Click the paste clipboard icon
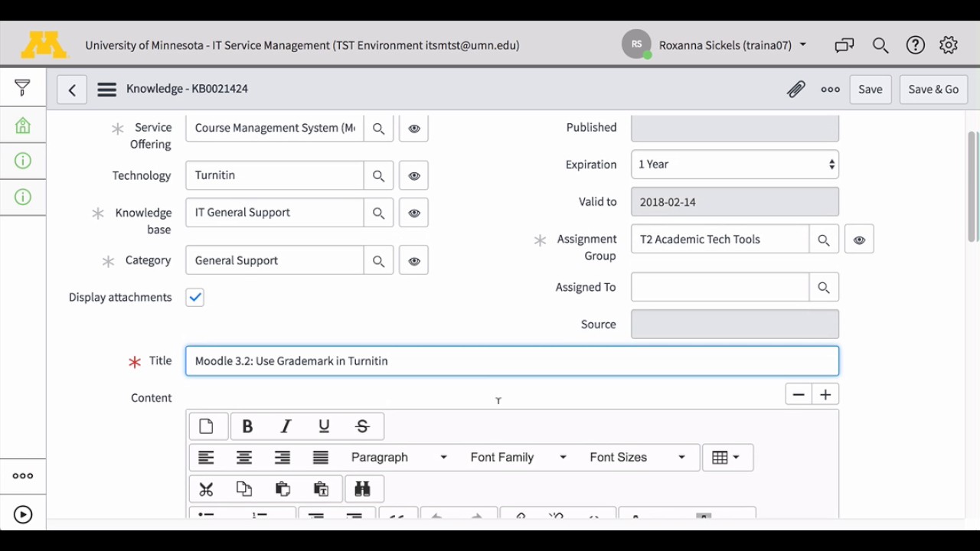The width and height of the screenshot is (980, 551). pos(283,489)
